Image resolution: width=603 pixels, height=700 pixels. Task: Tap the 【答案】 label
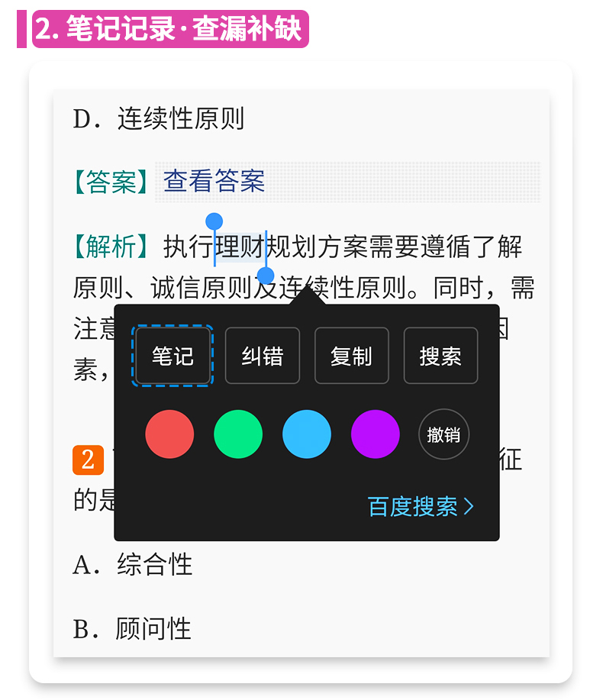(x=111, y=182)
